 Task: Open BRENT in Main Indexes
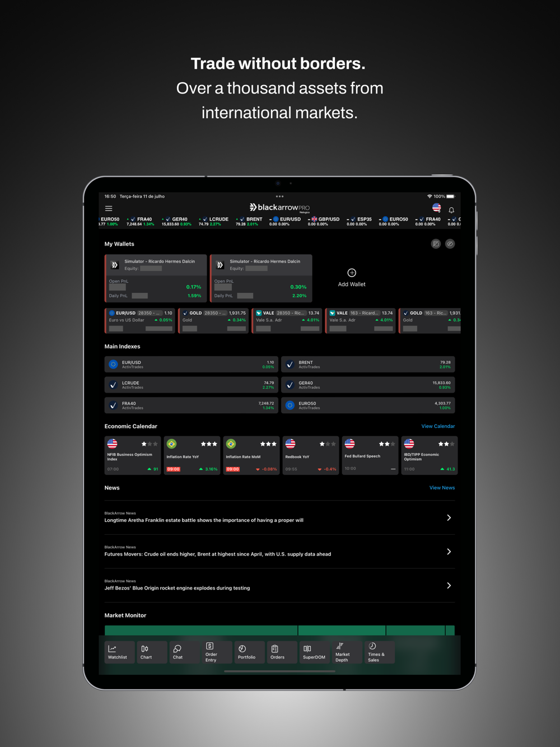click(x=368, y=365)
